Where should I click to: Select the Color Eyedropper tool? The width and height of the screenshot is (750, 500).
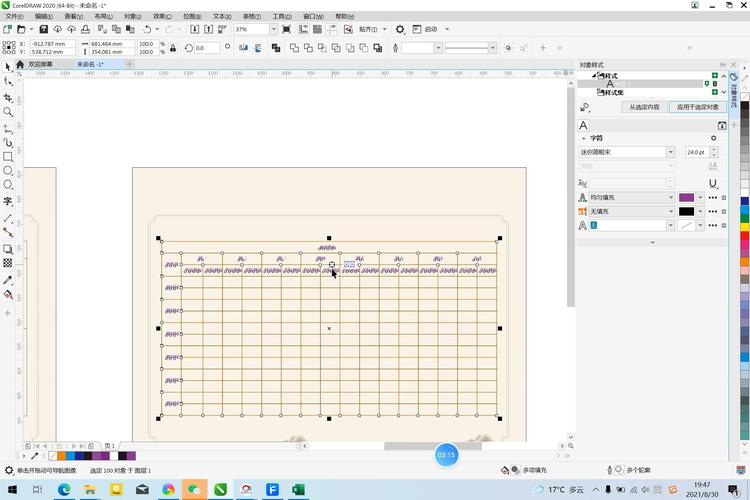(x=8, y=280)
